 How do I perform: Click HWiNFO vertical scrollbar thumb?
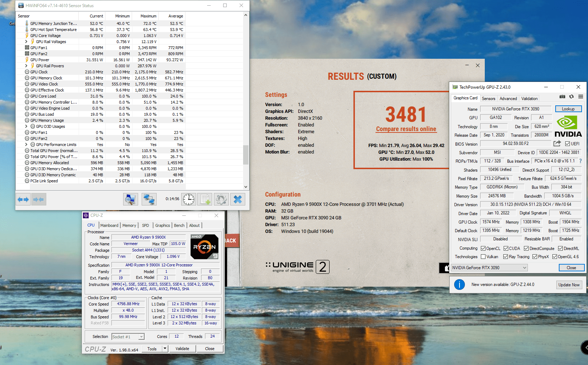246,155
